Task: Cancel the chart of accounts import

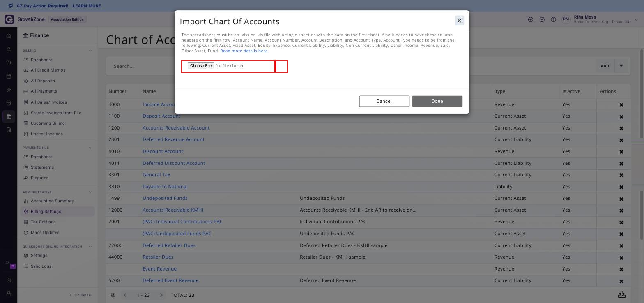Action: click(x=384, y=101)
